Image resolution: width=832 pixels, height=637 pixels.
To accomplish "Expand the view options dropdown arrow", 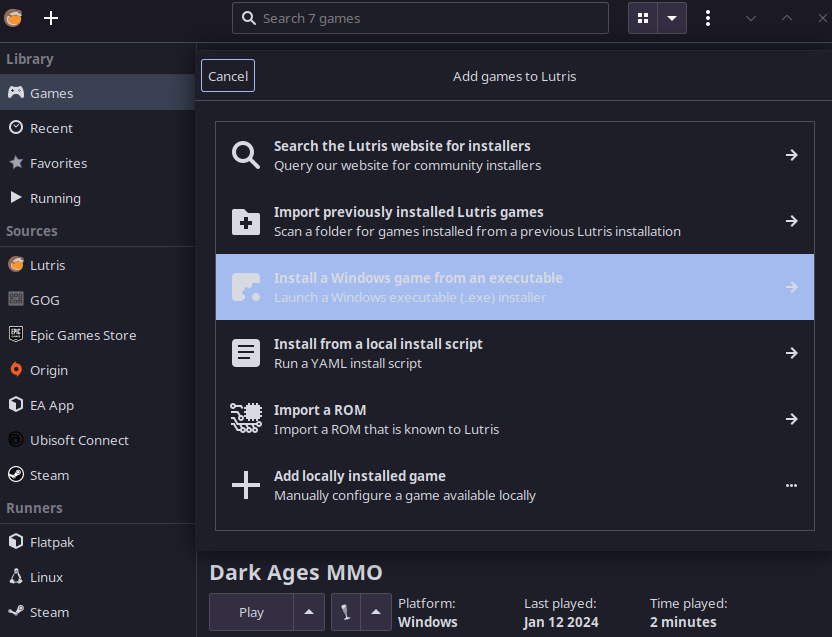I will (x=672, y=18).
